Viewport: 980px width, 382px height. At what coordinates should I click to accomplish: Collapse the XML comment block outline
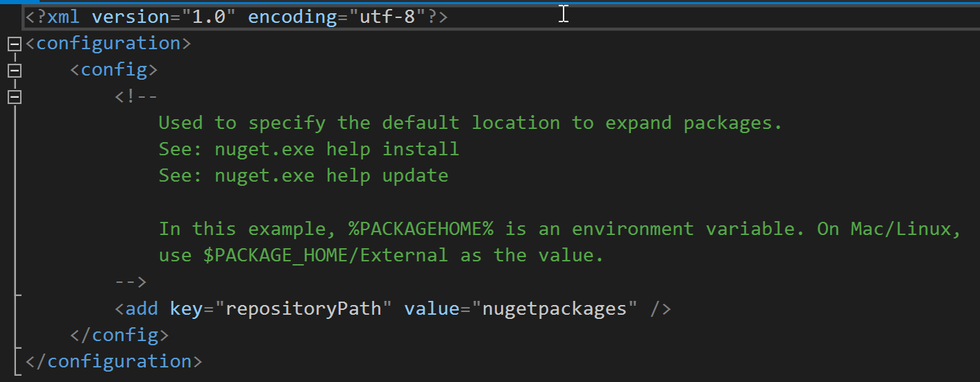click(14, 97)
